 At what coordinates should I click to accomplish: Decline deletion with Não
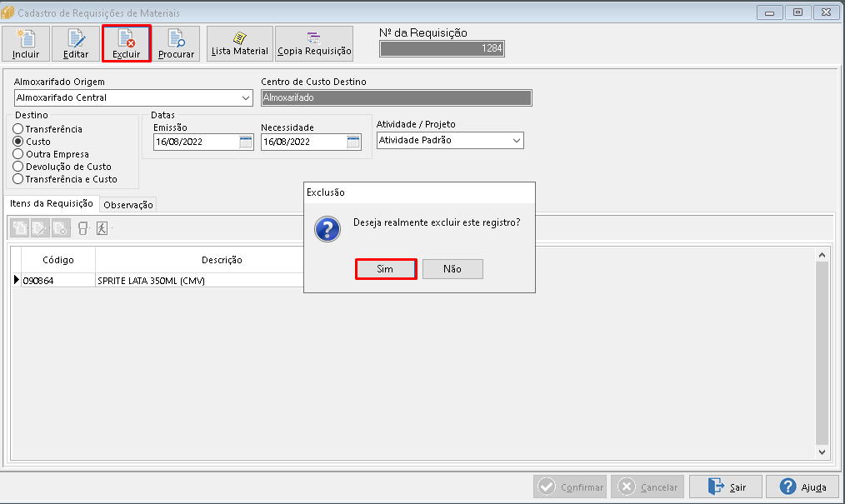452,269
